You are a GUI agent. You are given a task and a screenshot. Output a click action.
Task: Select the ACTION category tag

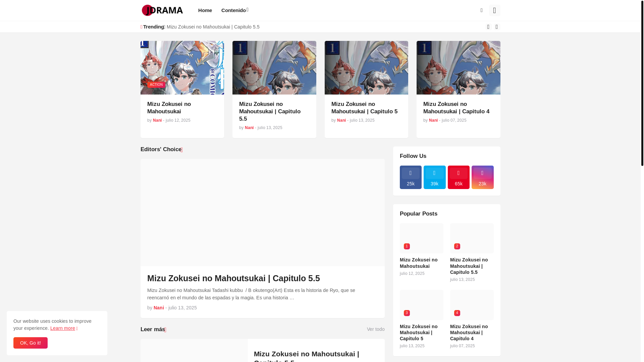pos(156,84)
